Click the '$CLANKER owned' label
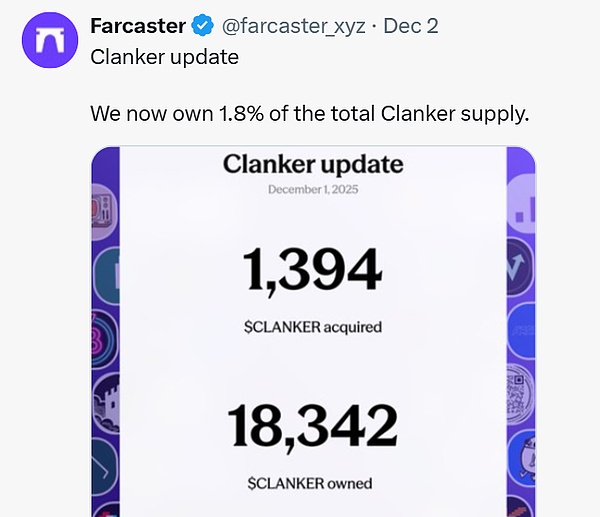Image resolution: width=600 pixels, height=517 pixels. pyautogui.click(x=309, y=483)
